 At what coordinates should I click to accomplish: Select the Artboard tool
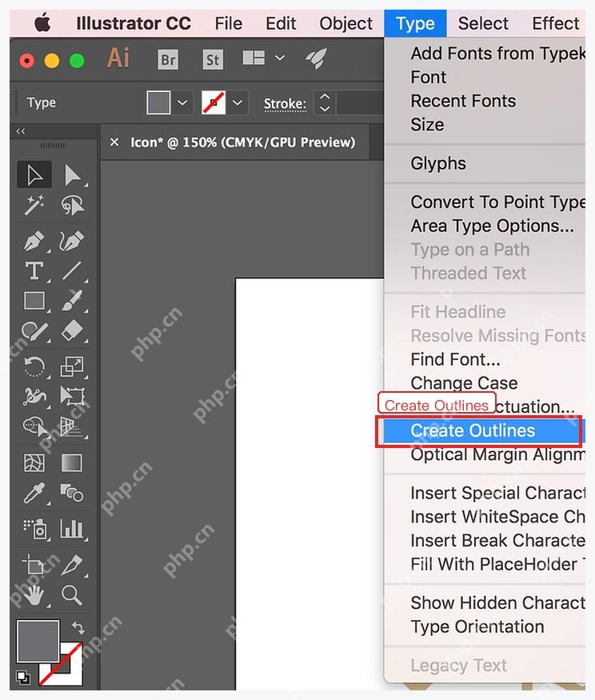tap(33, 565)
